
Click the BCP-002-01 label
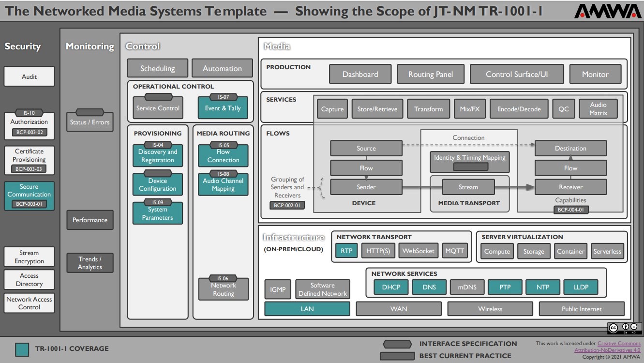(287, 205)
